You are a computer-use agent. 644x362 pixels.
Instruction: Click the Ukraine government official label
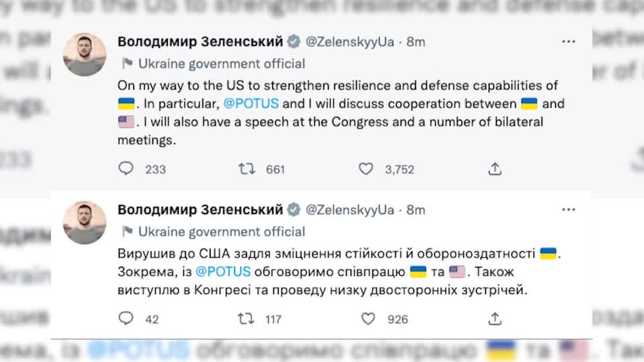(222, 63)
